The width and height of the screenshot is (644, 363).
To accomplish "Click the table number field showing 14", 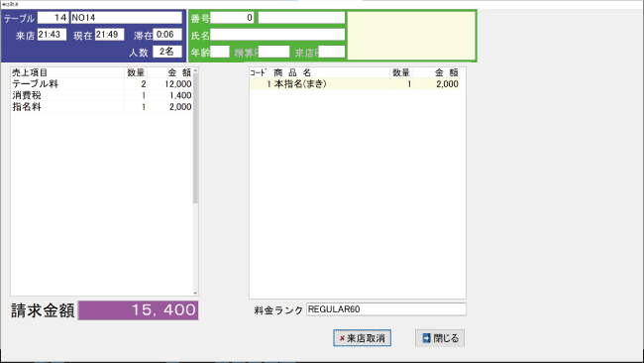I will (53, 18).
